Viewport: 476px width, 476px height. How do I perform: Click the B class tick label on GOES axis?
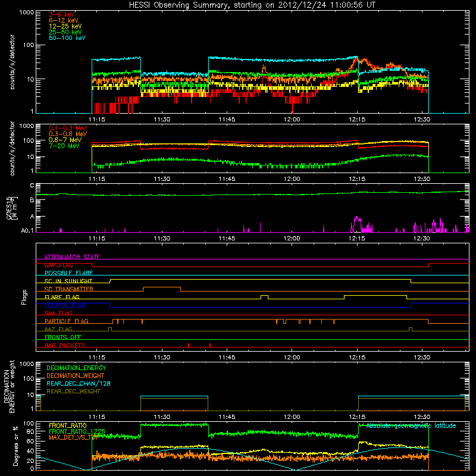32,201
